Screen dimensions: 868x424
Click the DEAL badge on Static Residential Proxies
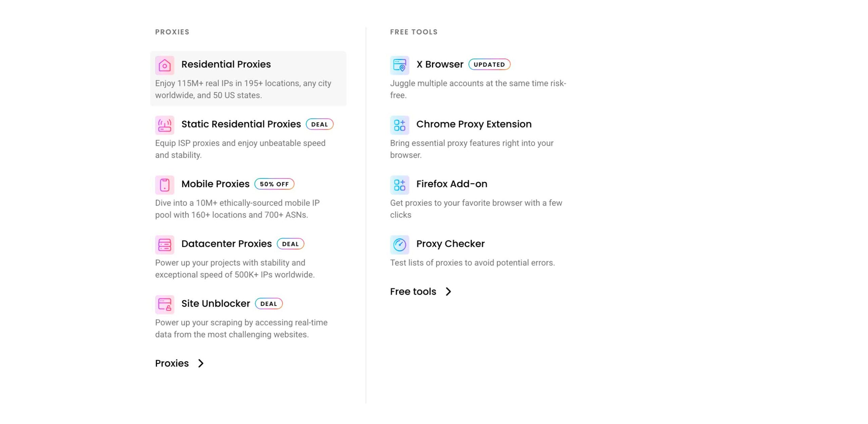(319, 124)
